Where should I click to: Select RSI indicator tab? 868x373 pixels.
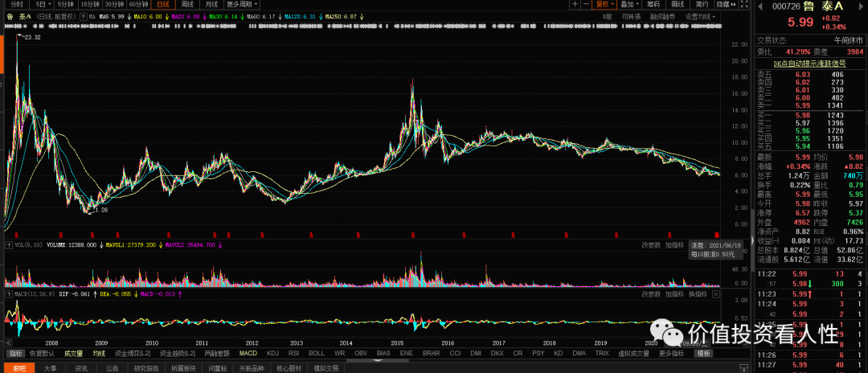coord(293,353)
